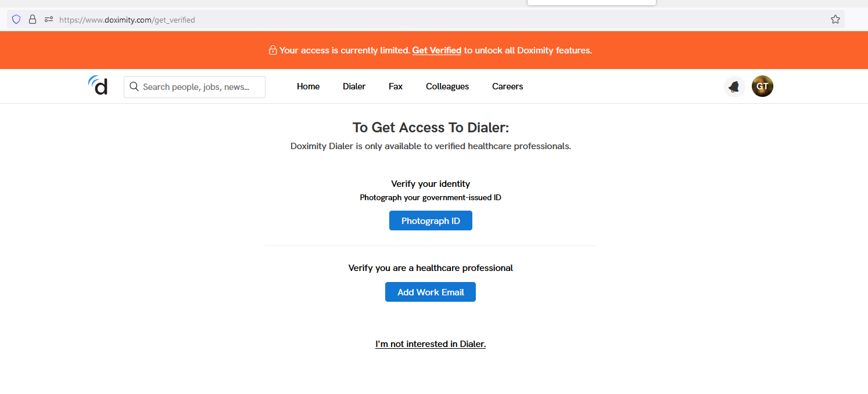Toggle verification via the Photograph ID option
Screen dimensions: 868x394
[x=431, y=221]
